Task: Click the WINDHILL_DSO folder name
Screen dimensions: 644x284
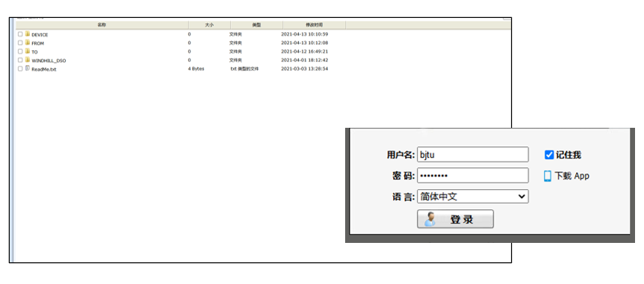Action: pos(49,61)
